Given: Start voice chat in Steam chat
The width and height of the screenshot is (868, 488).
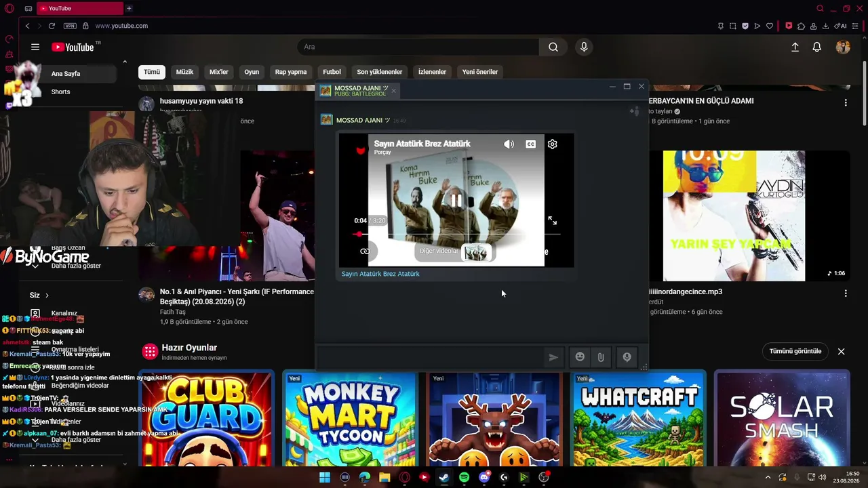Looking at the screenshot, I should [x=627, y=357].
